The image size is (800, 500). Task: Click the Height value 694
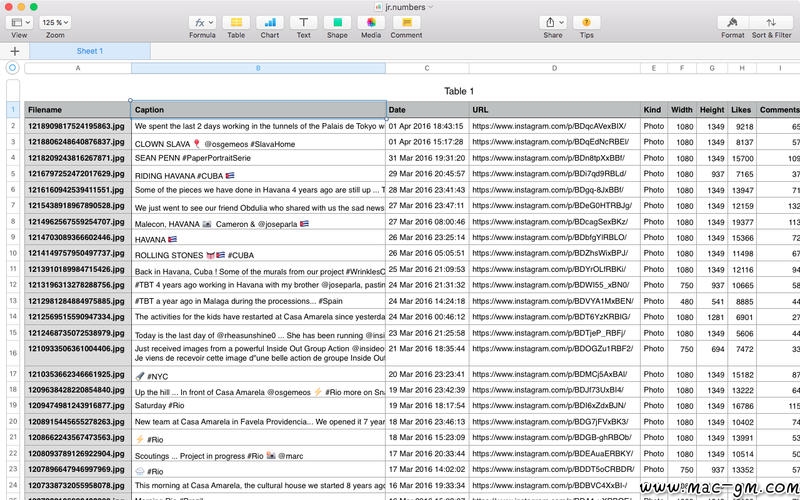712,353
